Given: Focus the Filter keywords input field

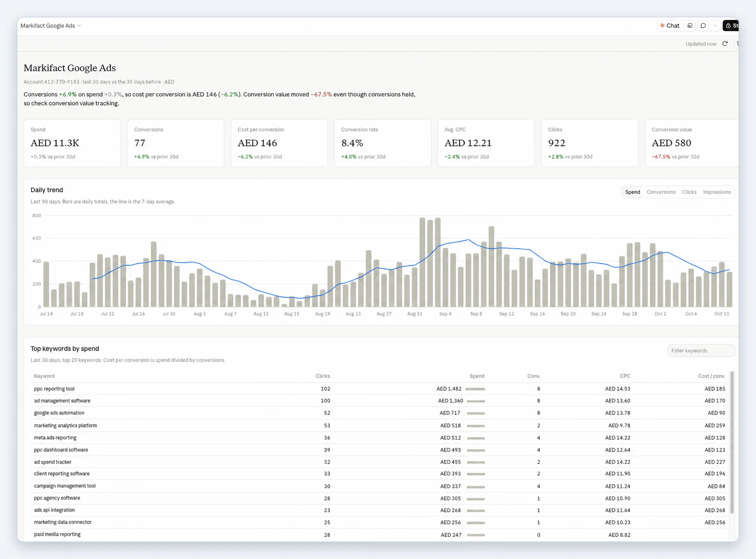Looking at the screenshot, I should click(x=701, y=351).
